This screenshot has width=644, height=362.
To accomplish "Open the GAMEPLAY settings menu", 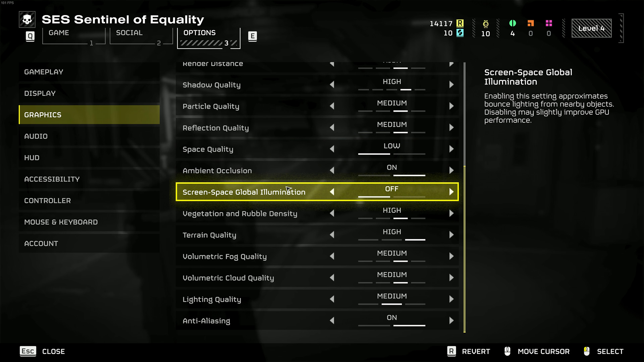I will 43,71.
